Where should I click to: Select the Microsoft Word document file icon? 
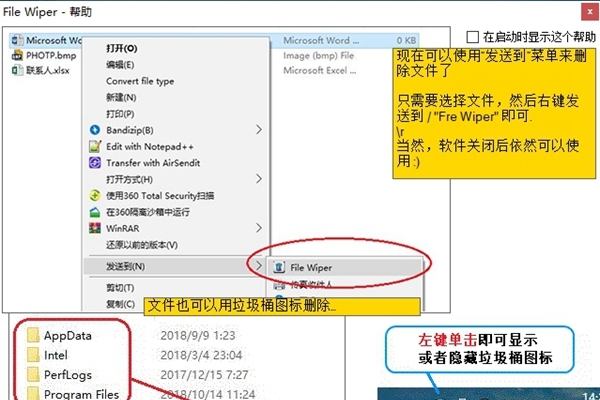point(17,40)
